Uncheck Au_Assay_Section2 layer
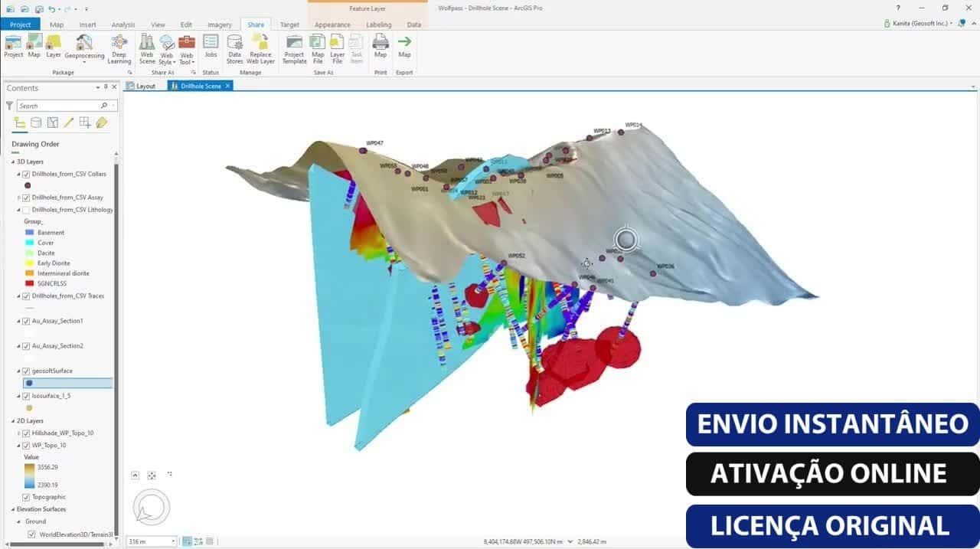 26,346
